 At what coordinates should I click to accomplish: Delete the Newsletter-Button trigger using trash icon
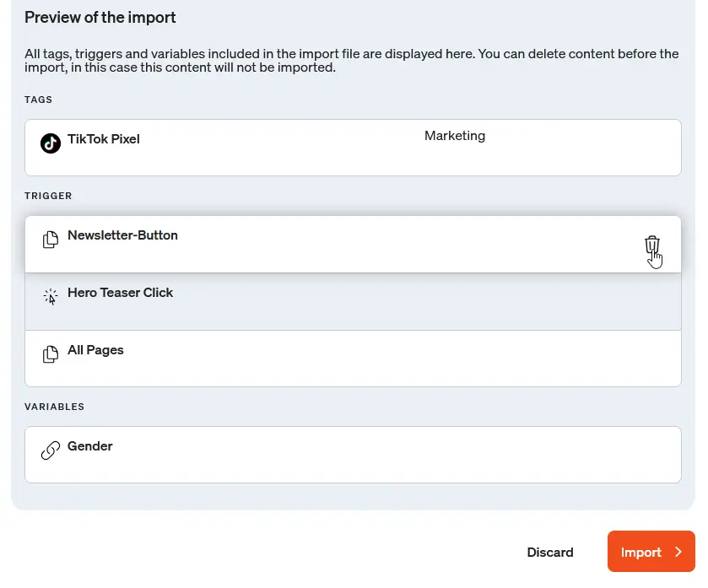coord(653,245)
